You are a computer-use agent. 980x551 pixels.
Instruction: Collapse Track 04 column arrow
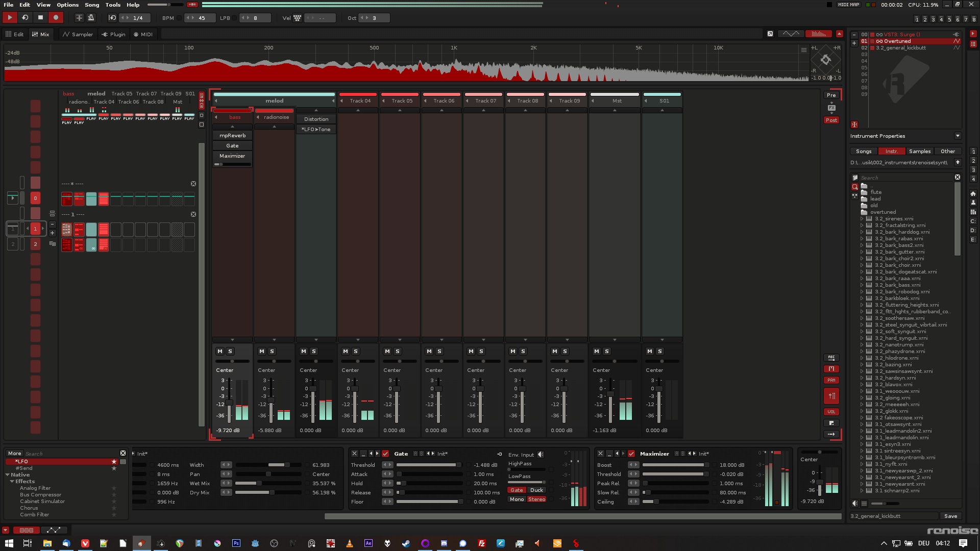tap(341, 101)
